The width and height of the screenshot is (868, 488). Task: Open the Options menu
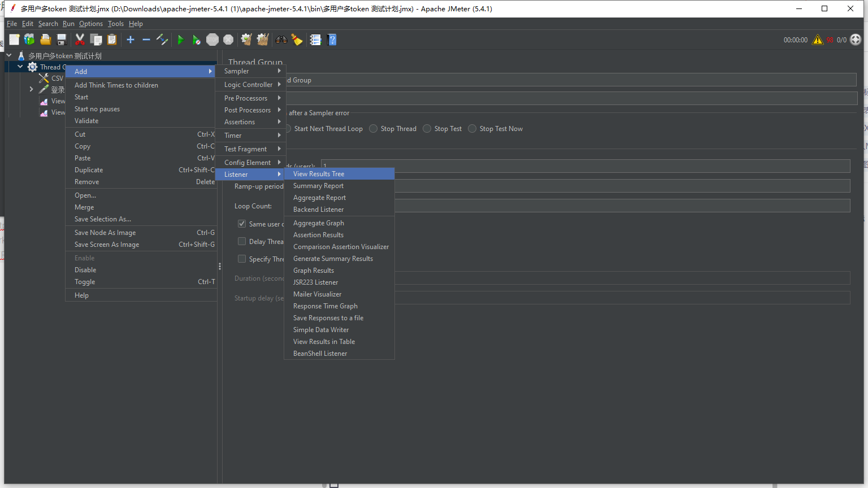[x=91, y=24]
